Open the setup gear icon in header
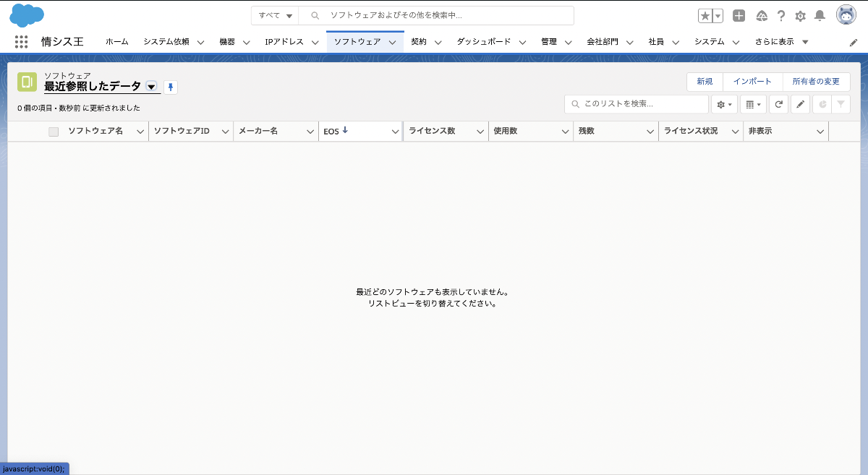 click(800, 16)
